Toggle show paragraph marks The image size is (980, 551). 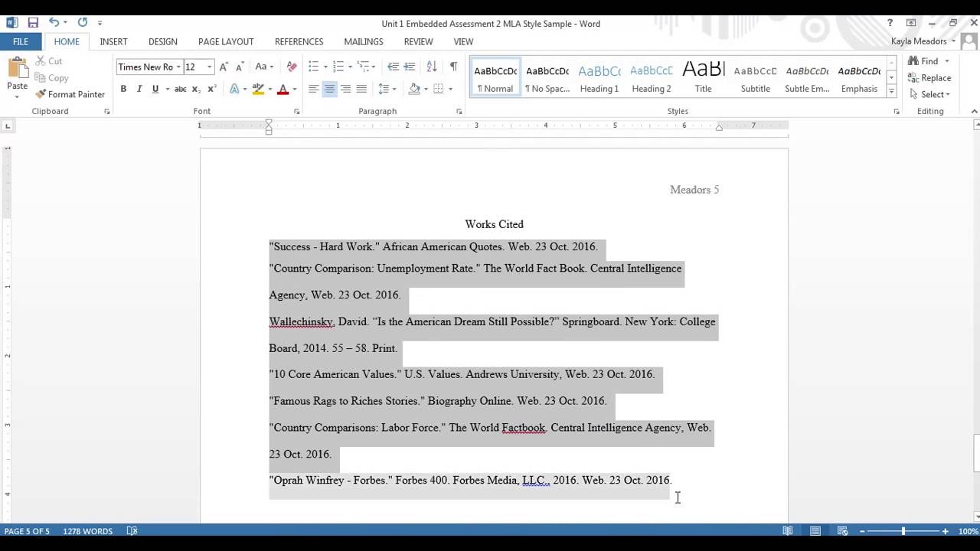[x=453, y=67]
